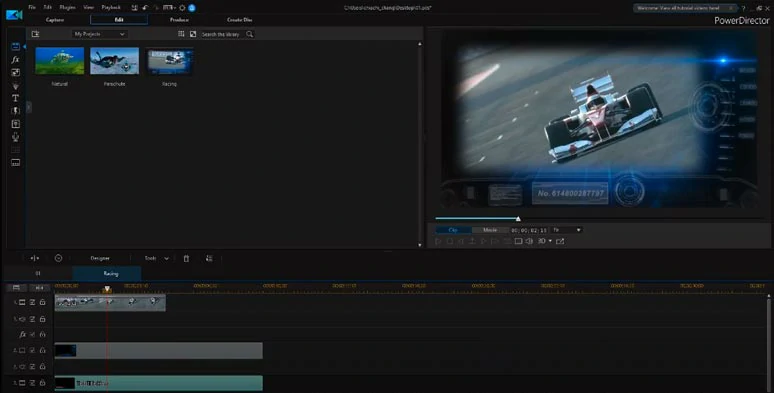Screen dimensions: 774x393
Task: Toggle visibility of the fx effect track
Action: coord(33,334)
